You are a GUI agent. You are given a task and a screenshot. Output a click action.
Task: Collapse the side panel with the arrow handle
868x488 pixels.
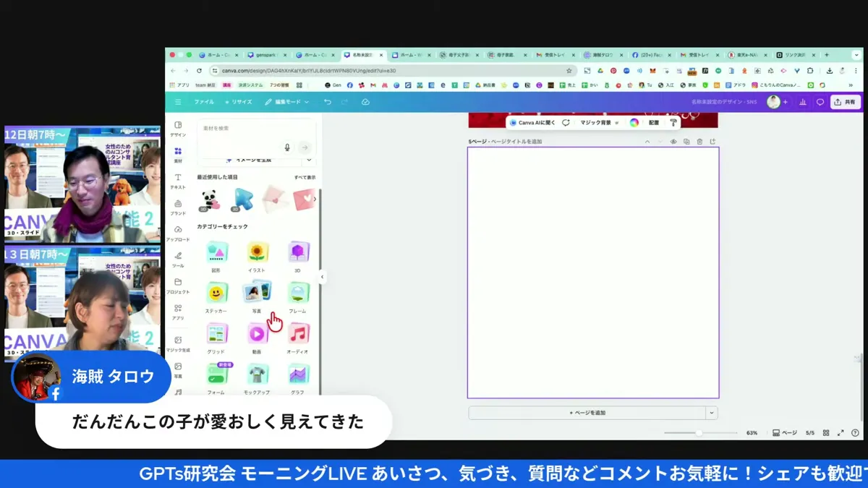(323, 277)
